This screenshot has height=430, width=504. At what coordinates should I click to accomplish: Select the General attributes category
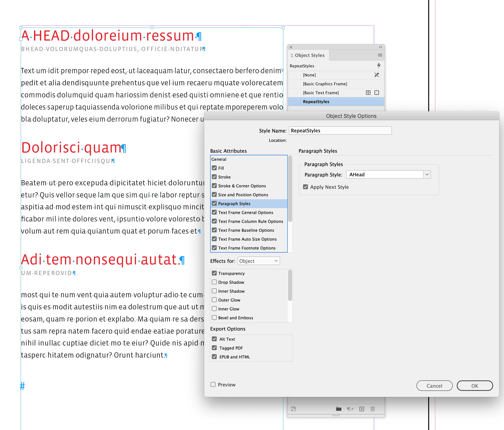pyautogui.click(x=219, y=159)
